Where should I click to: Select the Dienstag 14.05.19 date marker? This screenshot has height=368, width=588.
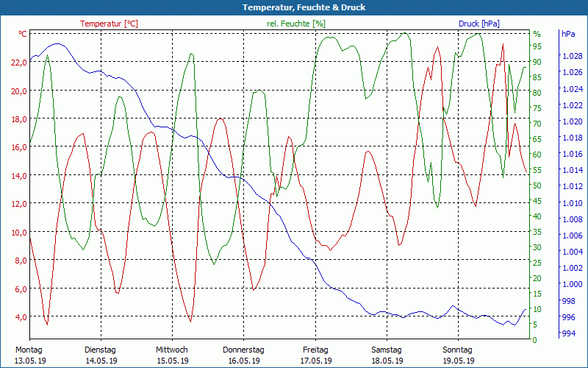tap(101, 355)
